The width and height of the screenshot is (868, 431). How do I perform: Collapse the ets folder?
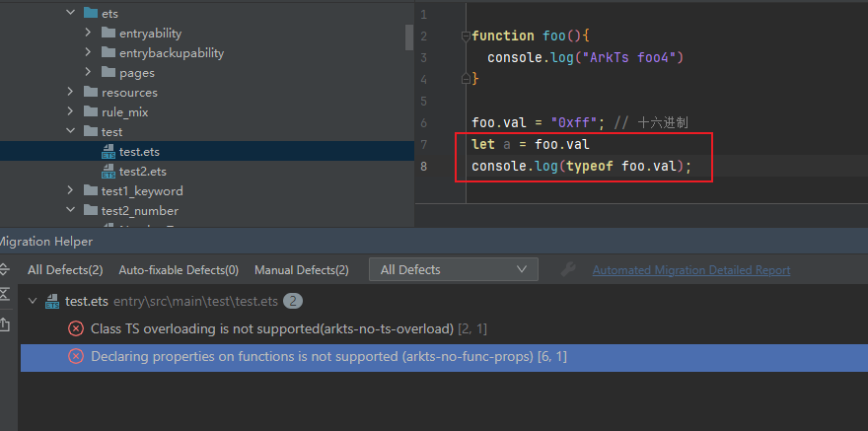tap(70, 13)
